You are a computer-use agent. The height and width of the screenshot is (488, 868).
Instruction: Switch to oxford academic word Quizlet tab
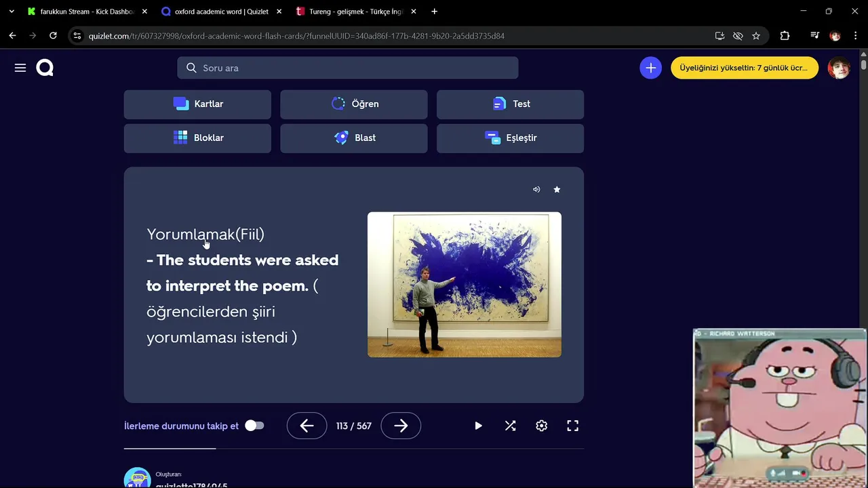pyautogui.click(x=222, y=12)
